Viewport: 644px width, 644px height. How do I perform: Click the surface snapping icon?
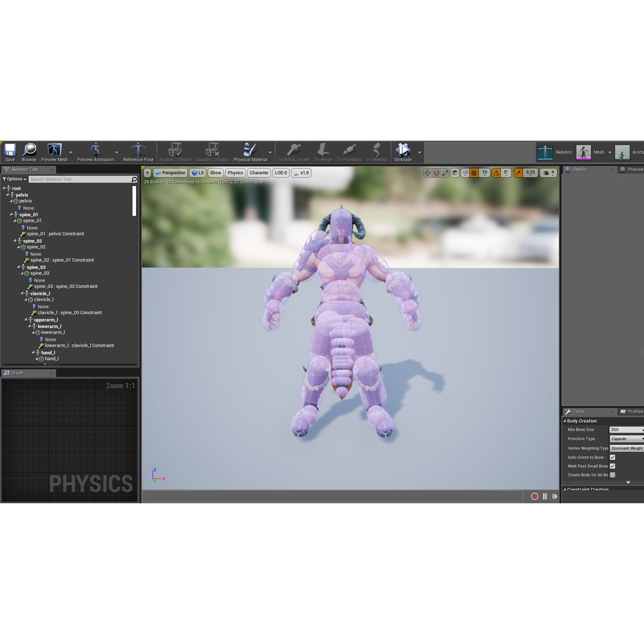click(x=465, y=173)
